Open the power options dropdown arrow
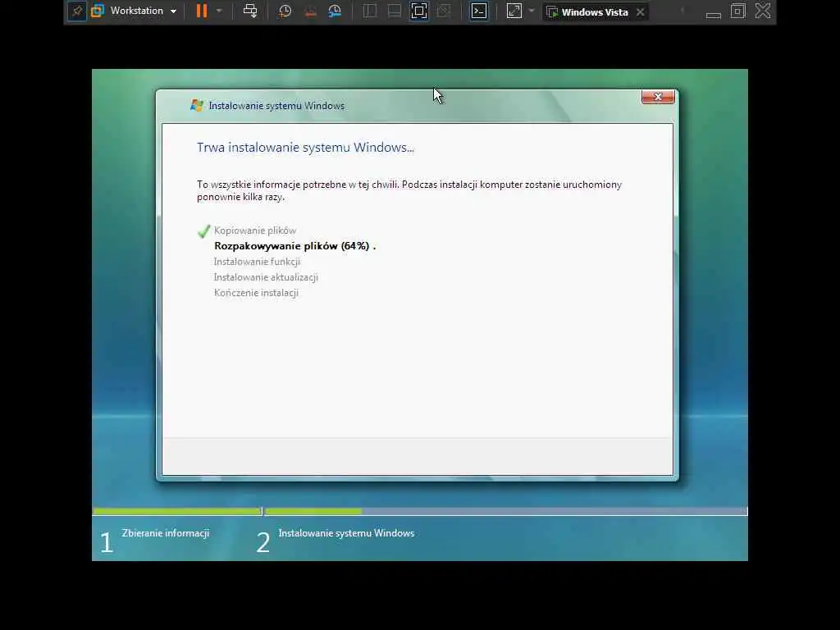Image resolution: width=840 pixels, height=630 pixels. 219,11
